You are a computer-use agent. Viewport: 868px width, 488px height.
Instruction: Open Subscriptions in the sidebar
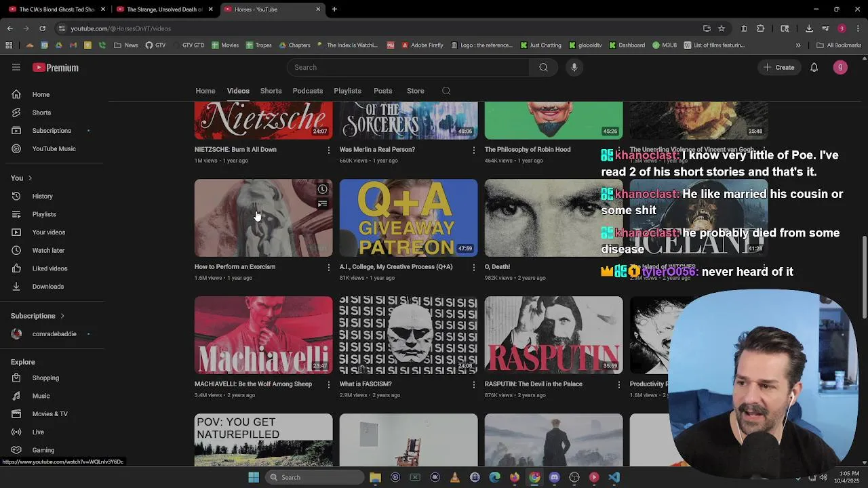[53, 130]
